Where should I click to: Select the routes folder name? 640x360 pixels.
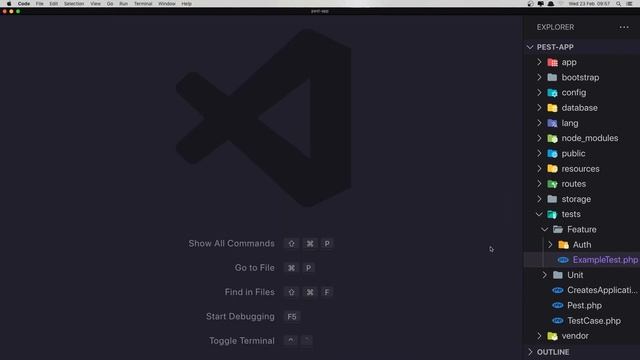click(x=573, y=184)
